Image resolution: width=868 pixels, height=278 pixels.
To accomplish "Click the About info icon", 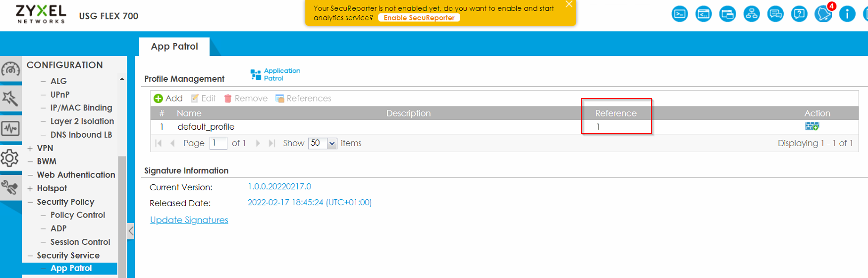I will pos(847,14).
